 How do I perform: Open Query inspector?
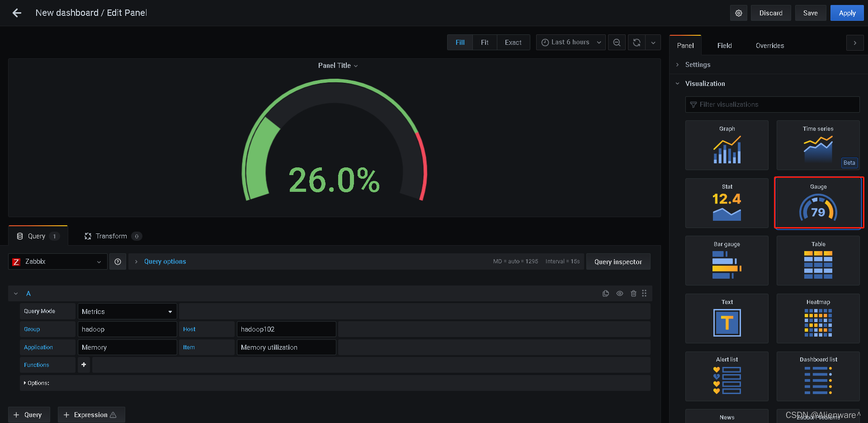point(618,261)
